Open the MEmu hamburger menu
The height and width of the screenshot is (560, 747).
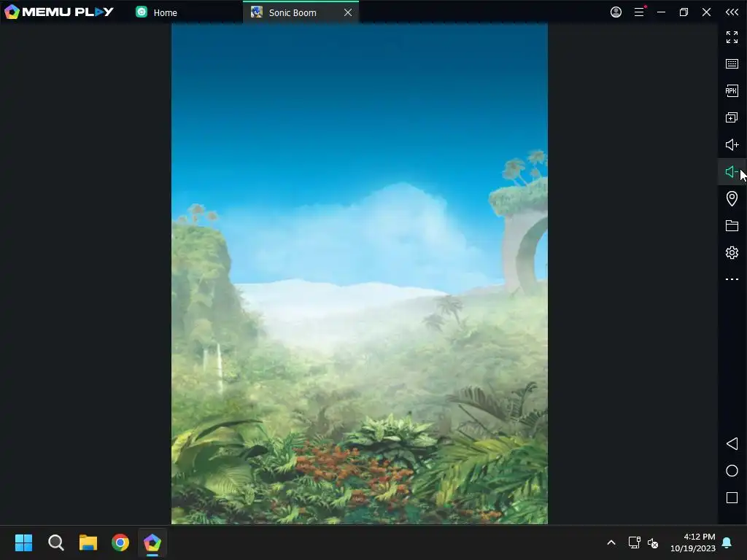tap(639, 12)
